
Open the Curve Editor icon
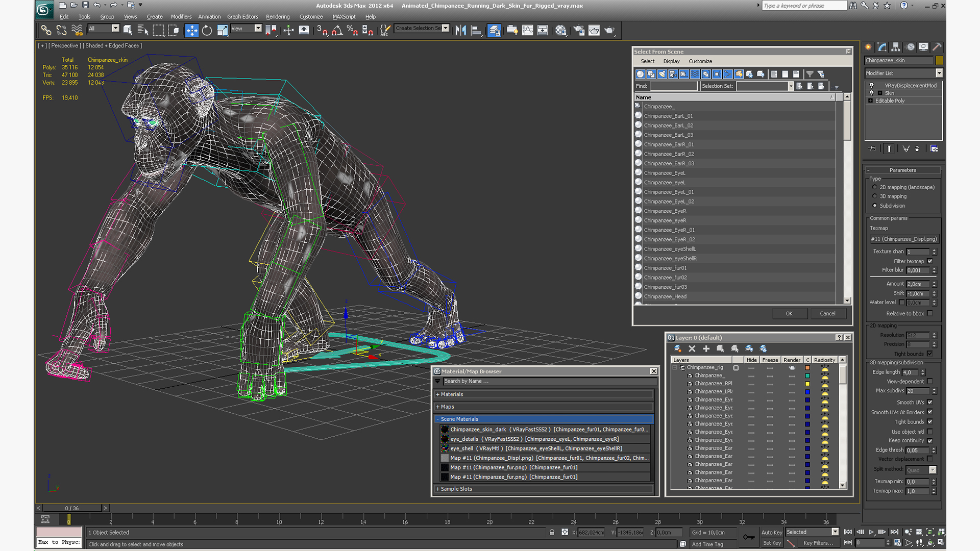(527, 31)
